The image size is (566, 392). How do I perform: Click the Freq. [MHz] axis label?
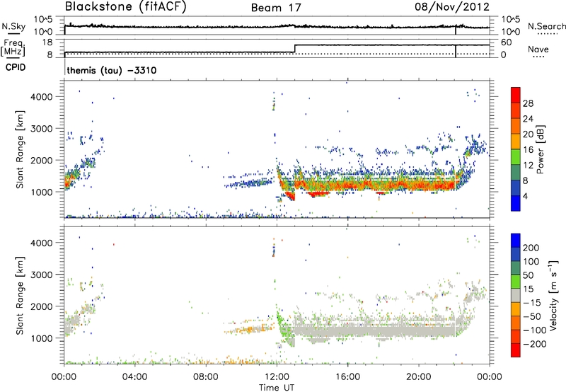pyautogui.click(x=13, y=47)
